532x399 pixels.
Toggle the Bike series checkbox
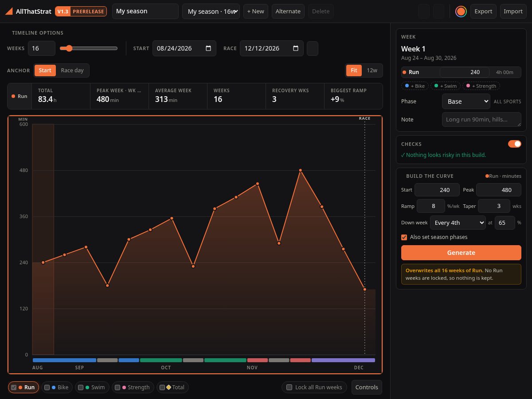click(47, 387)
